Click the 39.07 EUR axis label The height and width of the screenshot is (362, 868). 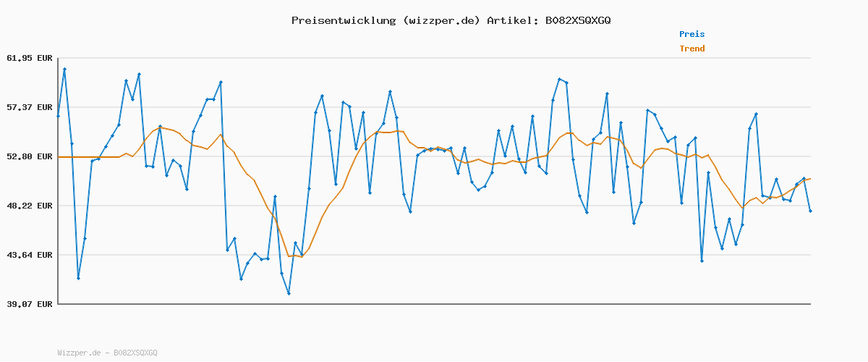point(30,304)
